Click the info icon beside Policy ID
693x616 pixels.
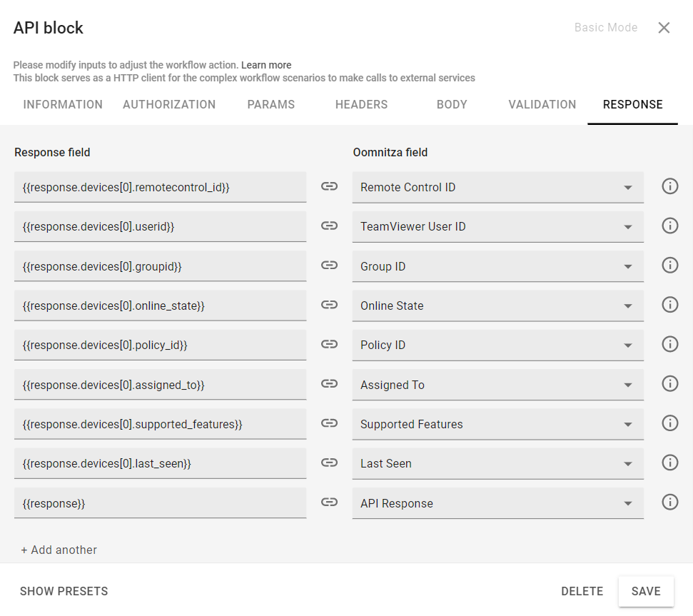[x=669, y=344]
